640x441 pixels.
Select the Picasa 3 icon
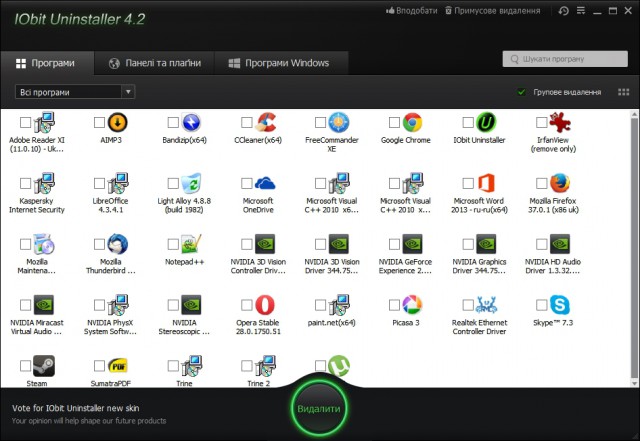[x=413, y=305]
